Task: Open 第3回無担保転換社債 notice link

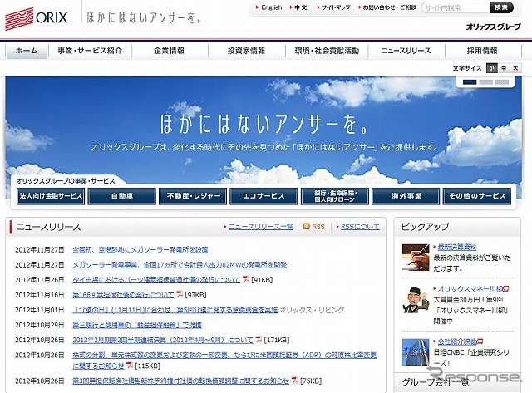Action: point(181,381)
